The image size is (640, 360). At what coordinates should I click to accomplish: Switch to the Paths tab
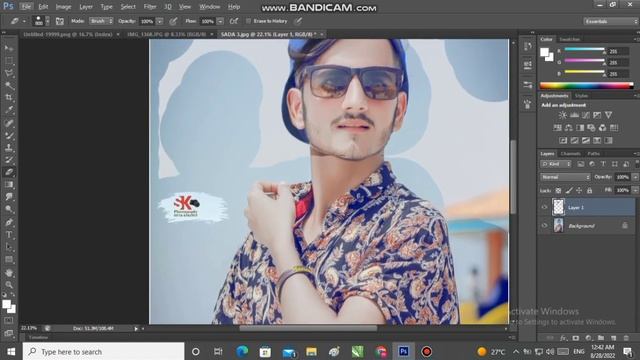click(593, 154)
